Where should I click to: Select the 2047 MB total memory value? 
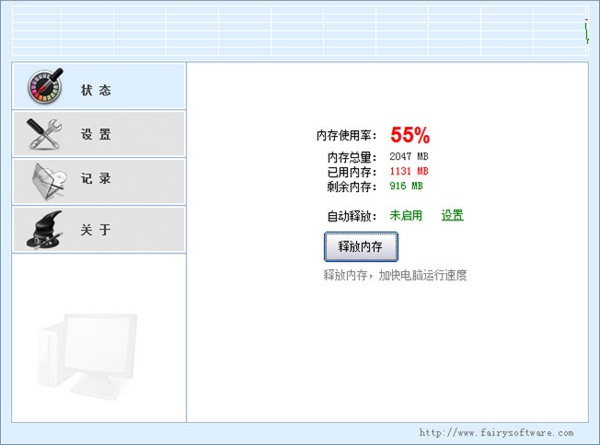[x=409, y=156]
